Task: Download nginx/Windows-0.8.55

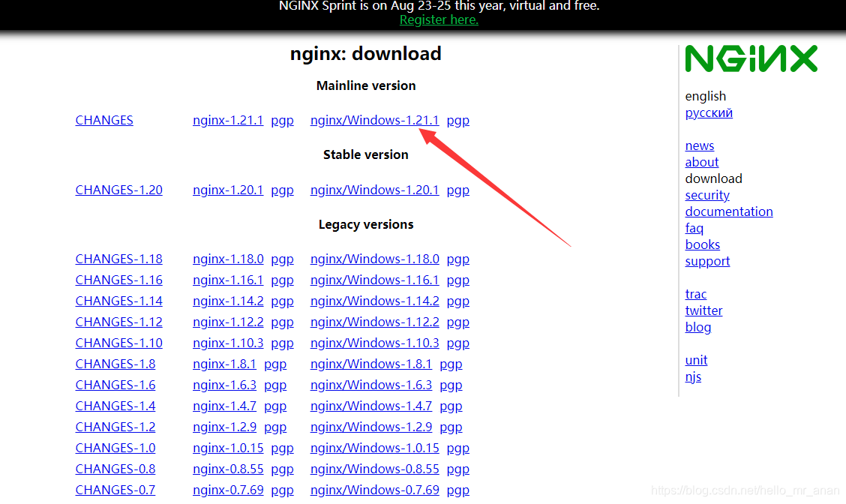Action: [x=374, y=469]
